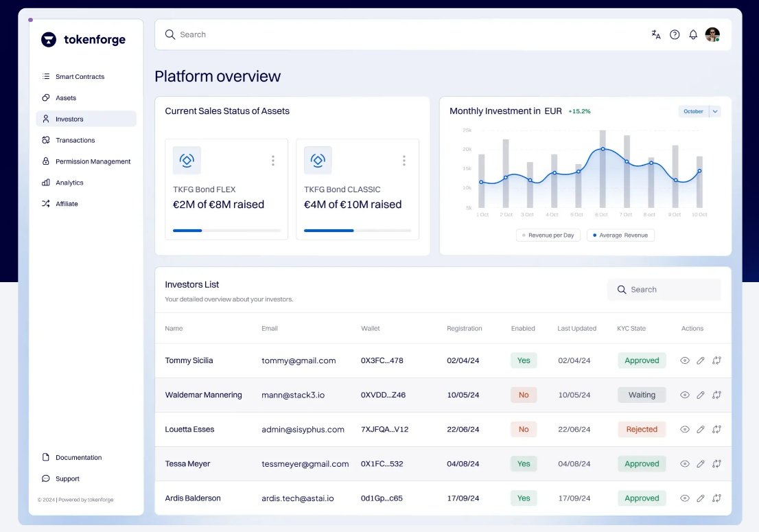Navigate to Analytics
Image resolution: width=759 pixels, height=532 pixels.
pos(86,183)
